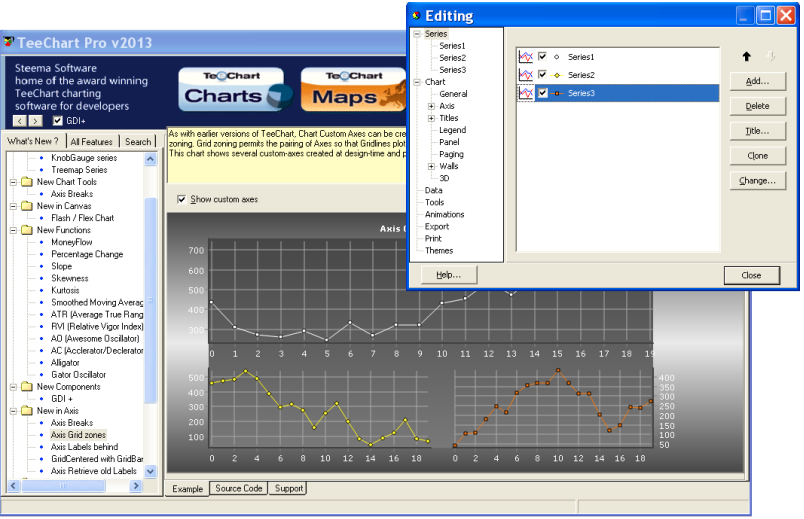Viewport: 804px width, 519px height.
Task: Click the Add... button
Action: (x=757, y=81)
